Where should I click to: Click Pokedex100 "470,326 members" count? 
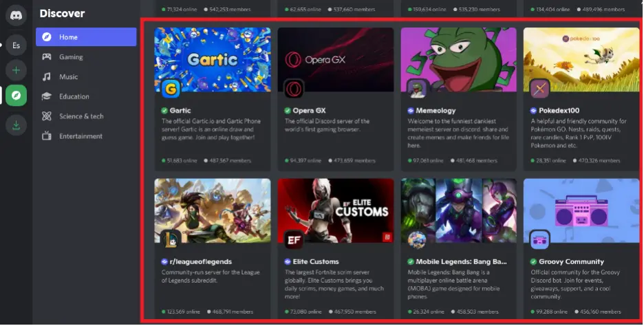[x=599, y=160]
